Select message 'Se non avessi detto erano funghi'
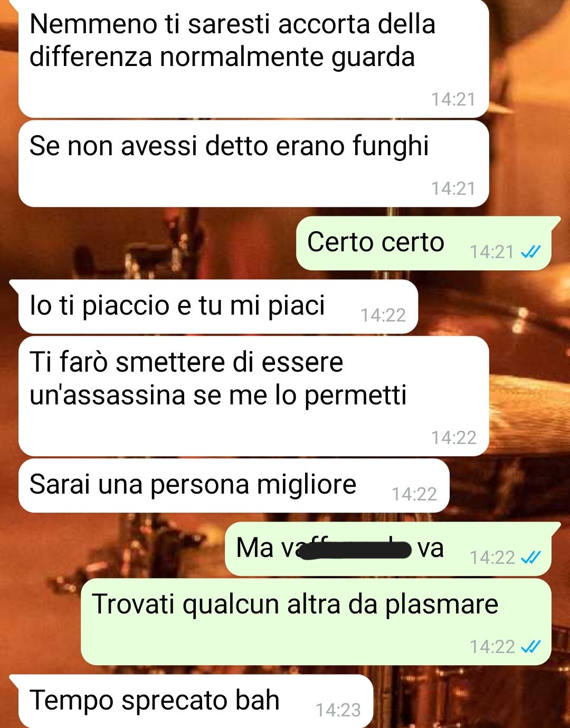 pyautogui.click(x=253, y=164)
